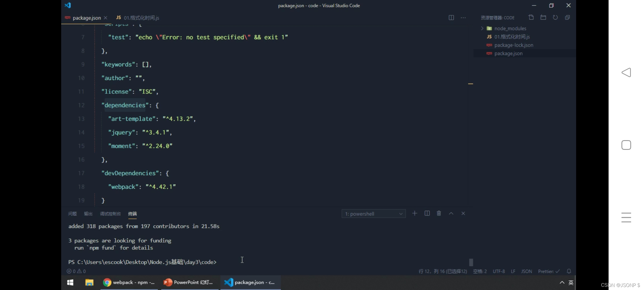Open the 输出 output panel tab
644x290 pixels.
[x=88, y=214]
